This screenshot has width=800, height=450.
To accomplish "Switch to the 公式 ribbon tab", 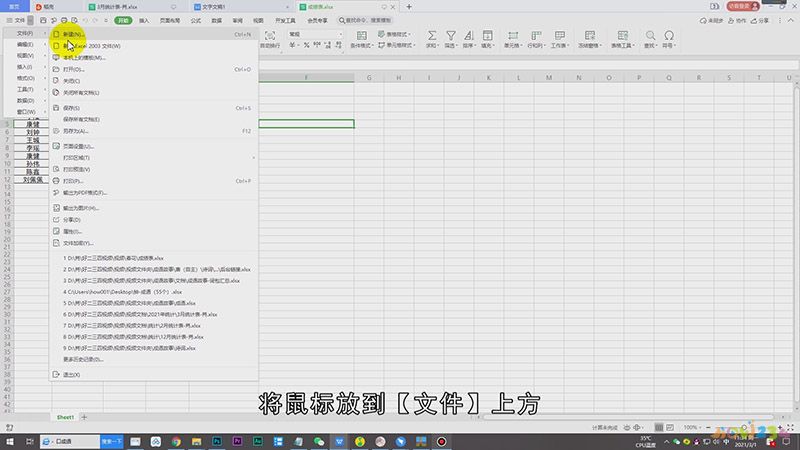I will (196, 20).
